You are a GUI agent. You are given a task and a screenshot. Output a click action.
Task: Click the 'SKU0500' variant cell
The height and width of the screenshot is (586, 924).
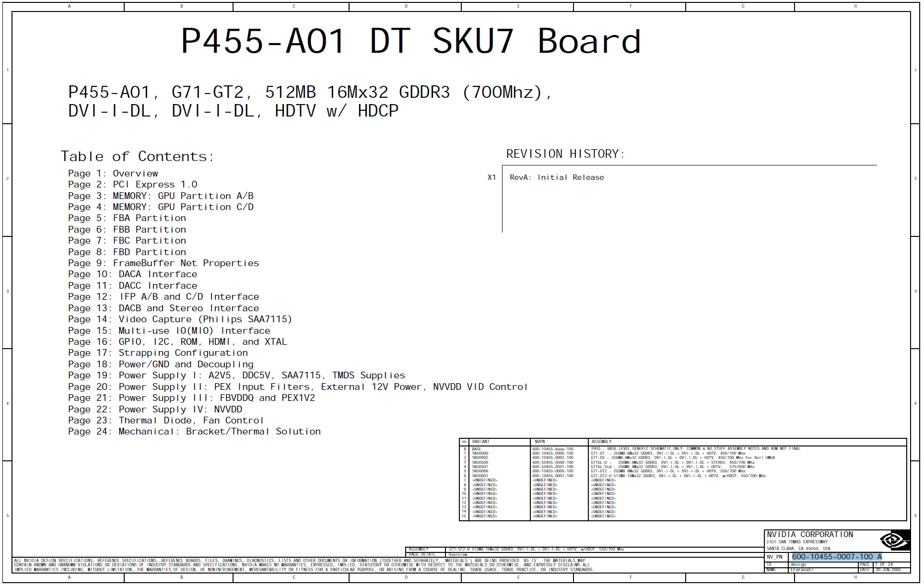pos(480,463)
